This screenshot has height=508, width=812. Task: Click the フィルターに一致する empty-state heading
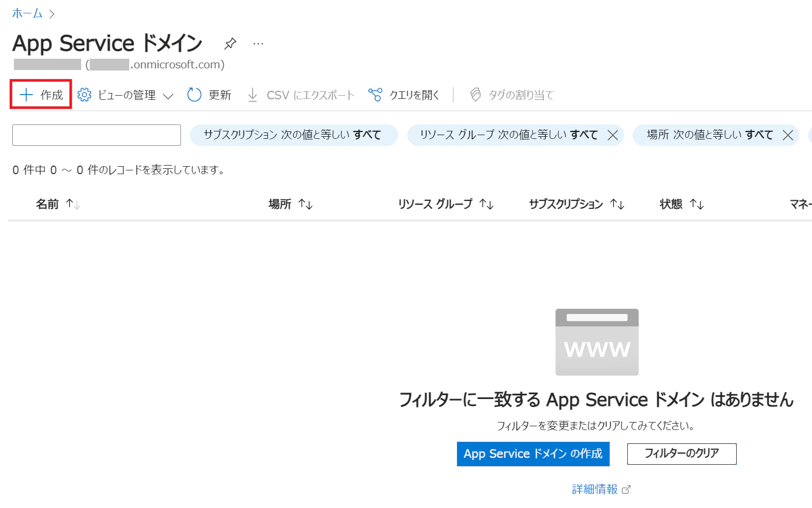point(597,400)
